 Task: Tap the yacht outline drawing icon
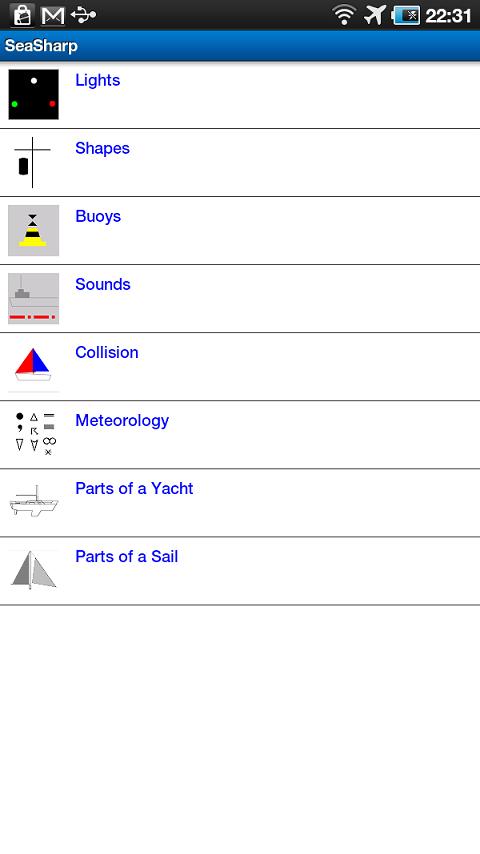click(x=33, y=503)
